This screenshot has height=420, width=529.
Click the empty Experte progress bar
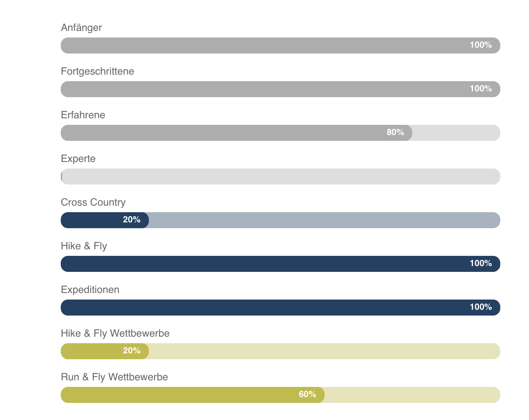(x=280, y=177)
